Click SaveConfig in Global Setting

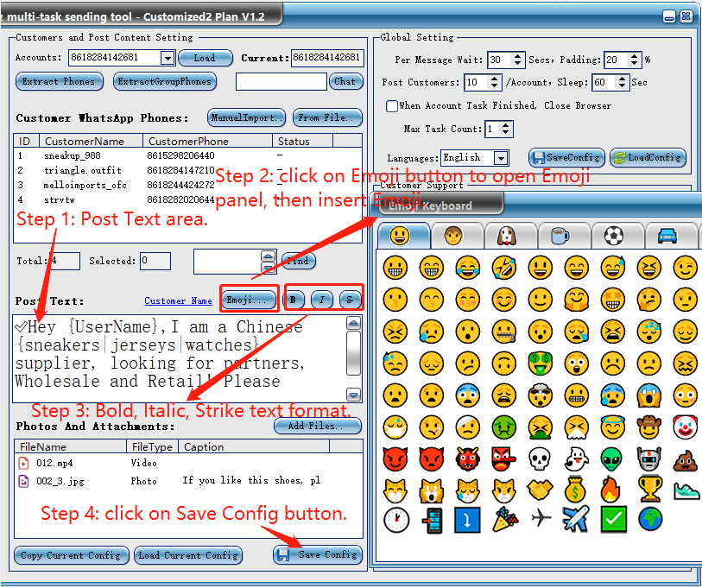[x=566, y=158]
